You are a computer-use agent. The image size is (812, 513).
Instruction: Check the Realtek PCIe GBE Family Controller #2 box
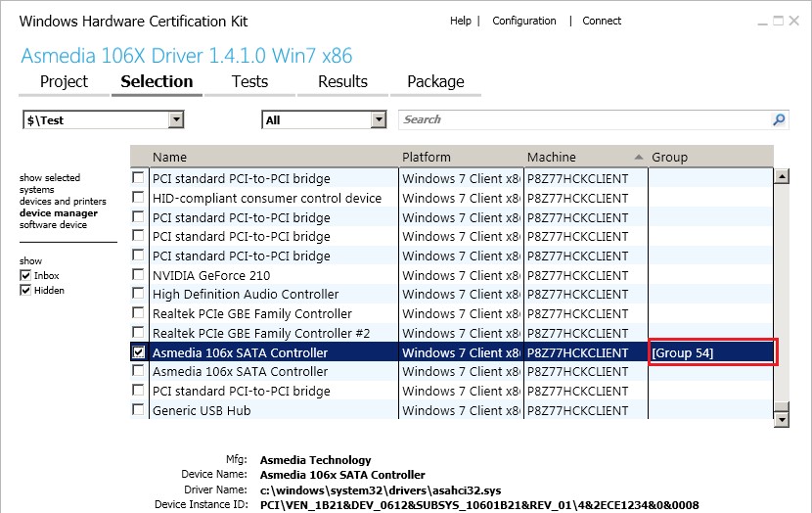point(138,332)
